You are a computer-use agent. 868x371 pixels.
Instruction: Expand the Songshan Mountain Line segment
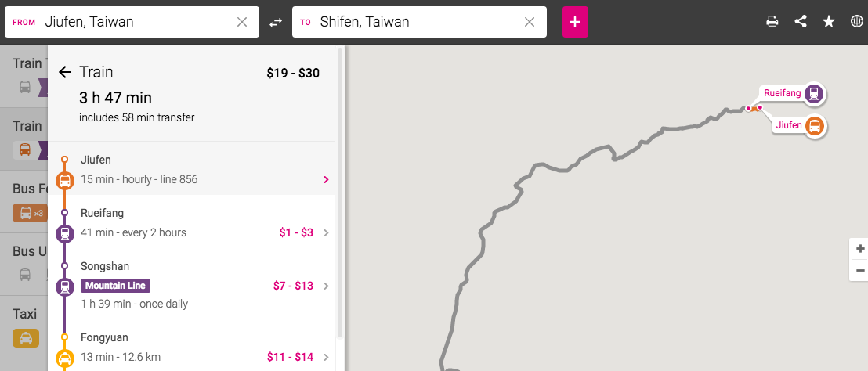[326, 286]
